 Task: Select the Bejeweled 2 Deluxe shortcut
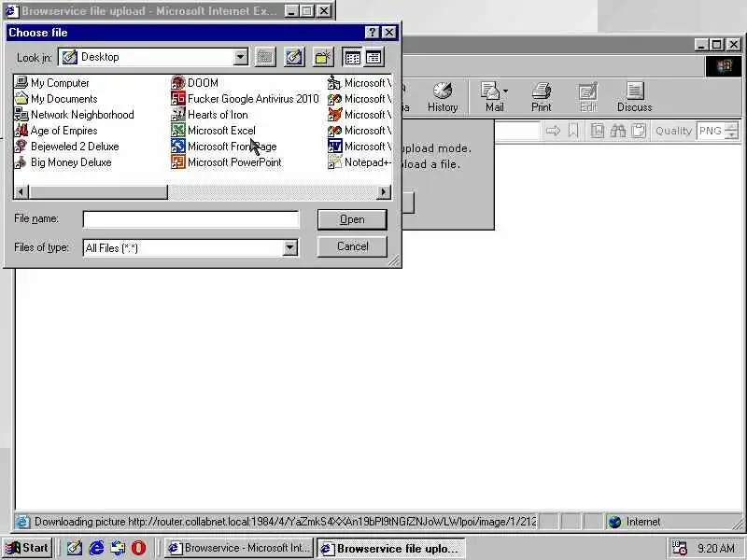(x=66, y=147)
